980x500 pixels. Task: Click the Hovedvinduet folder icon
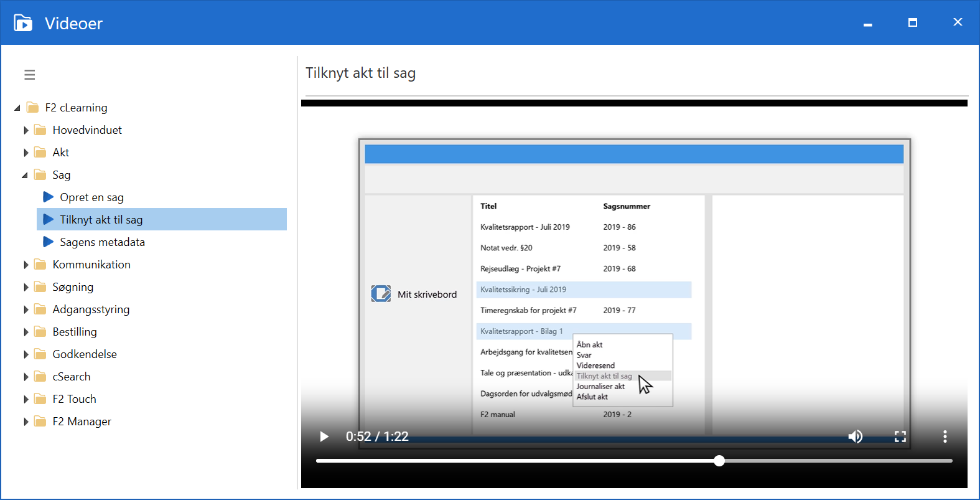click(x=40, y=130)
